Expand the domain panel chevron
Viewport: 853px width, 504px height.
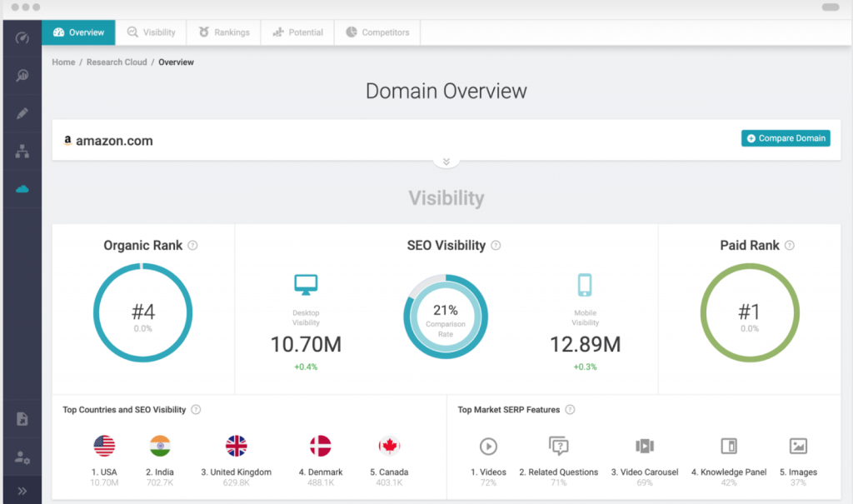pos(446,162)
